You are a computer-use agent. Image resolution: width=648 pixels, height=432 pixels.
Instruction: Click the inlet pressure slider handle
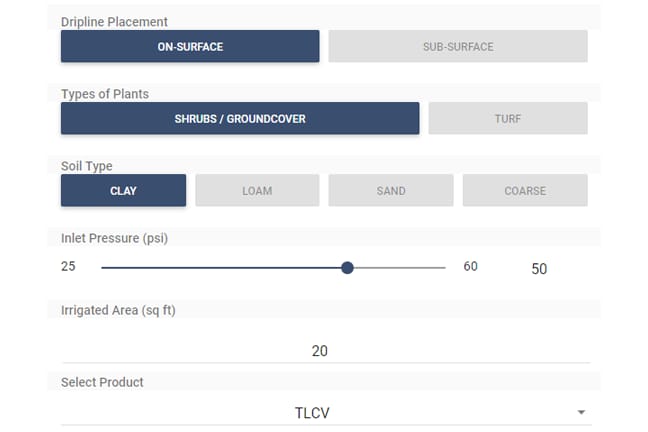point(347,267)
